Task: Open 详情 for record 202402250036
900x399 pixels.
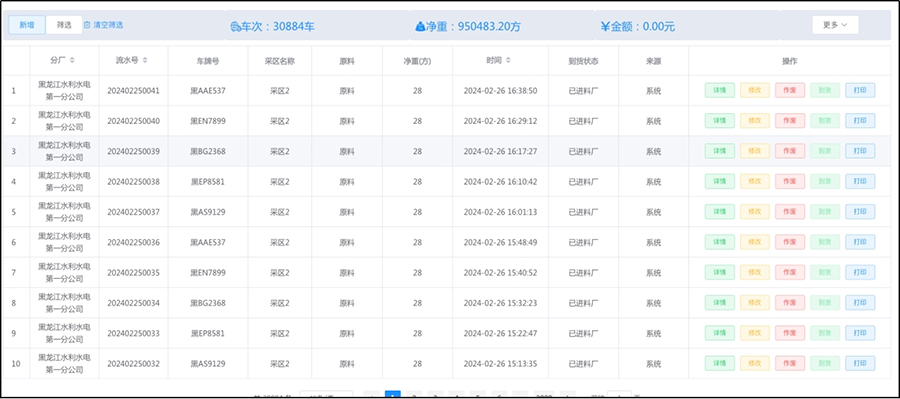Action: 720,242
